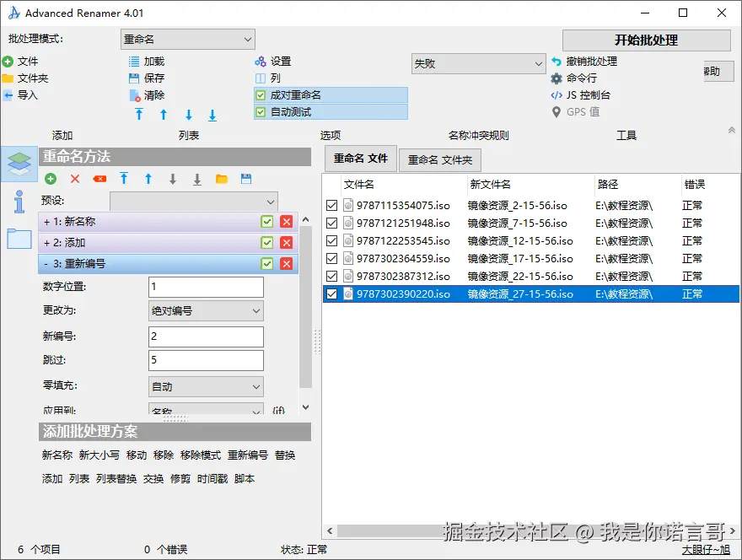Switch to 重命名 文件 tab
This screenshot has width=742, height=560.
tap(361, 159)
